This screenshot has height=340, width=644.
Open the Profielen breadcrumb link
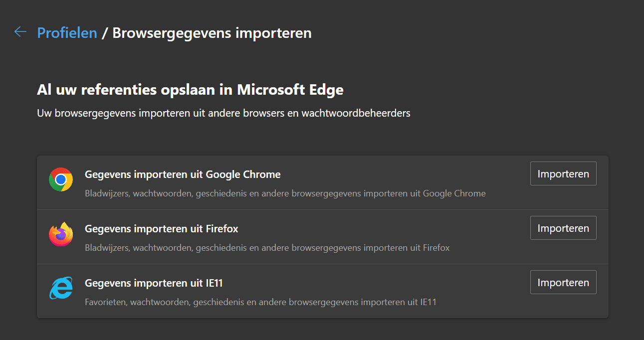(x=67, y=33)
